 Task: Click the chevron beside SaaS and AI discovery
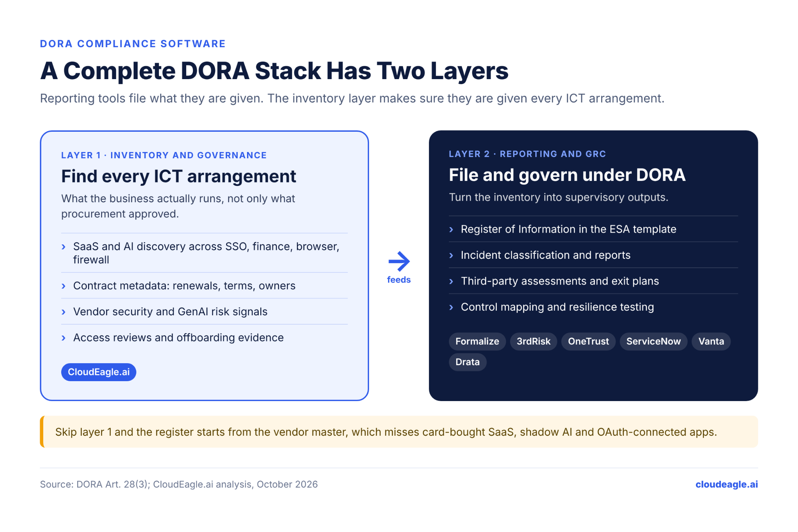tap(64, 247)
